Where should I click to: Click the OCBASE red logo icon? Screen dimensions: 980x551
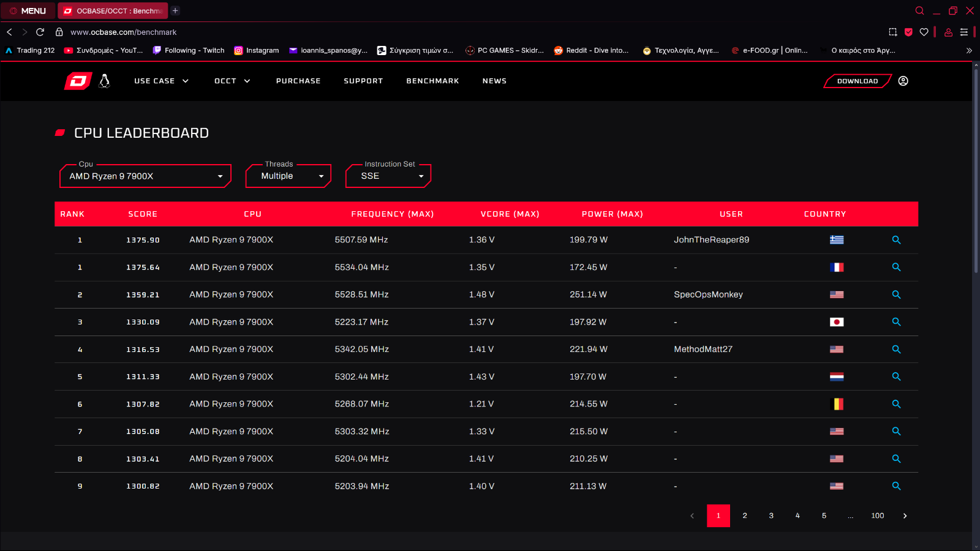tap(78, 81)
